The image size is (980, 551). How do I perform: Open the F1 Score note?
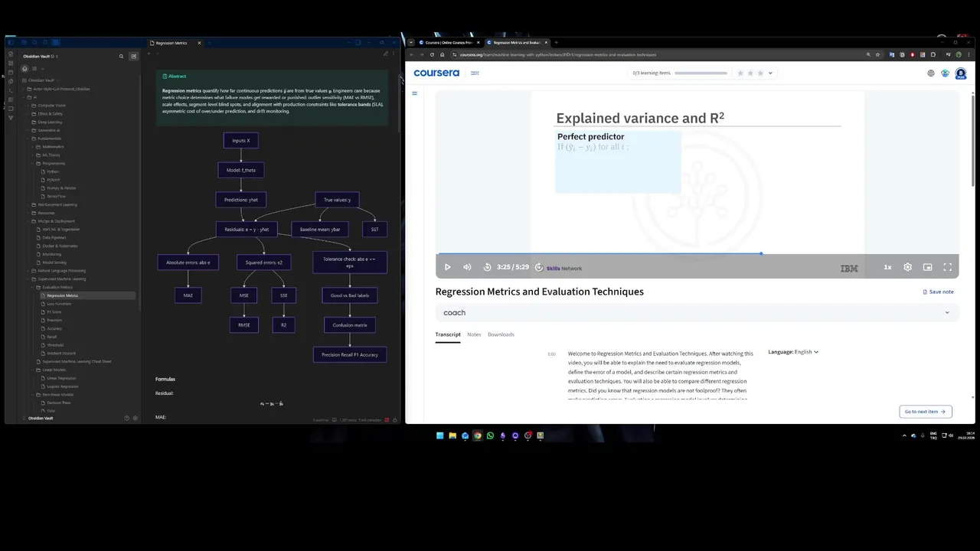(x=54, y=312)
